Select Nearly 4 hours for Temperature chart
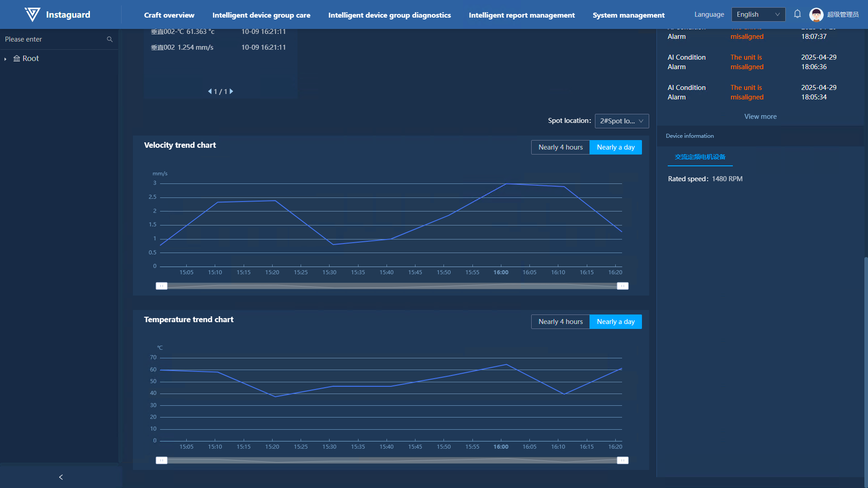 point(560,322)
